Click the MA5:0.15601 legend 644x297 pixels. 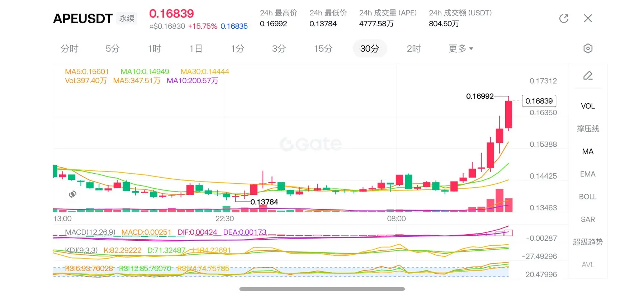tap(87, 71)
